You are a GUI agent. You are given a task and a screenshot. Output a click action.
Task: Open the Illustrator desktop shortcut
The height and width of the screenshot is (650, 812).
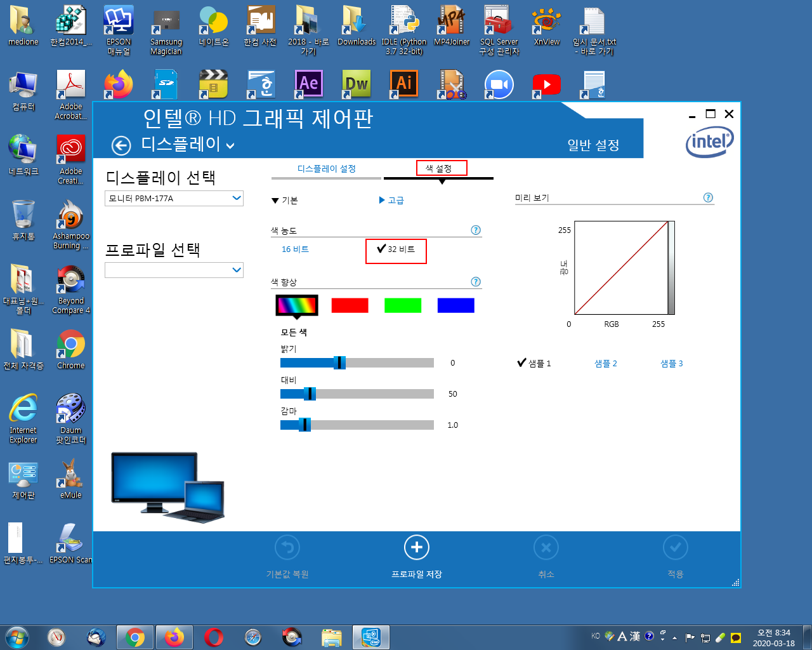tap(404, 84)
